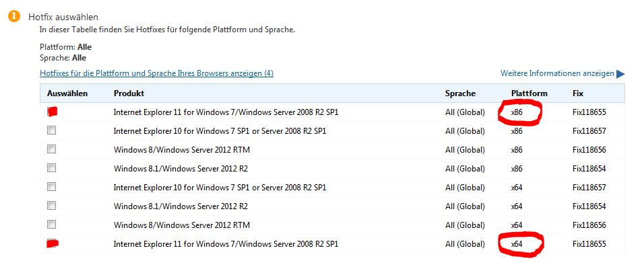Viewport: 644px width, 269px height.
Task: Tick the red-marked Internet Explorer 11 x64 checkbox
Action: point(52,243)
